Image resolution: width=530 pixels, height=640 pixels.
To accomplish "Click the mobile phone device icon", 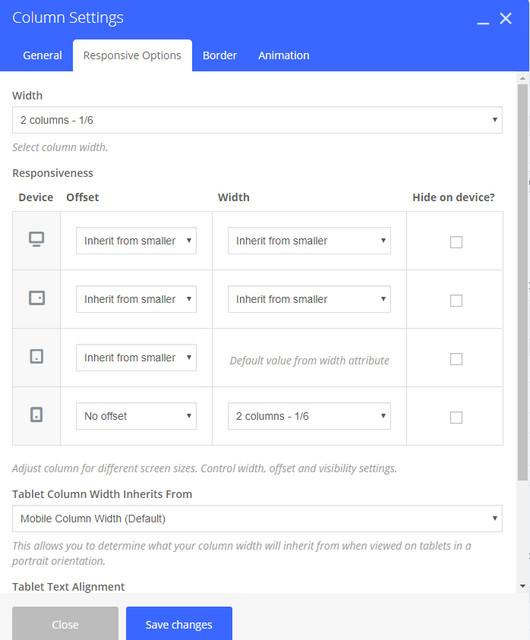I will click(x=36, y=415).
